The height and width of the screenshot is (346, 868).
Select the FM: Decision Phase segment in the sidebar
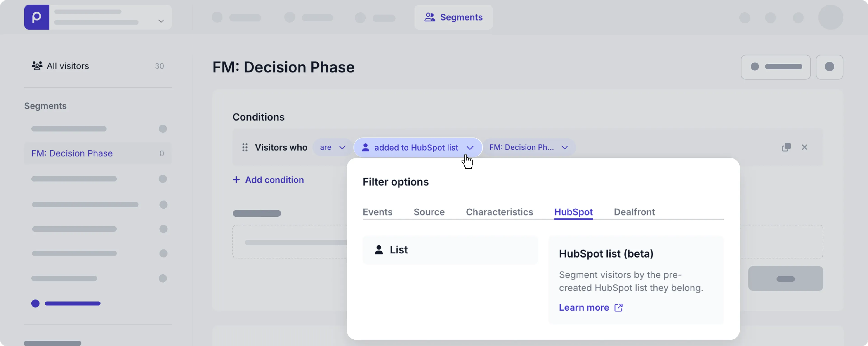72,153
